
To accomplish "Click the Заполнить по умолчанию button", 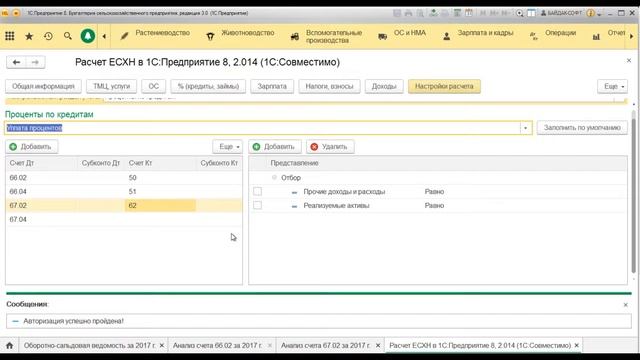I will pyautogui.click(x=582, y=128).
